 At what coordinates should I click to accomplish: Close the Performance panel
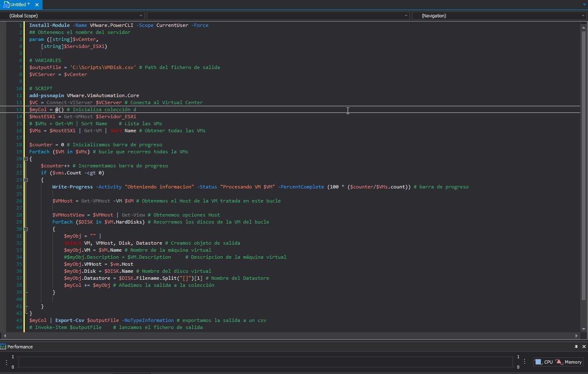coord(584,347)
